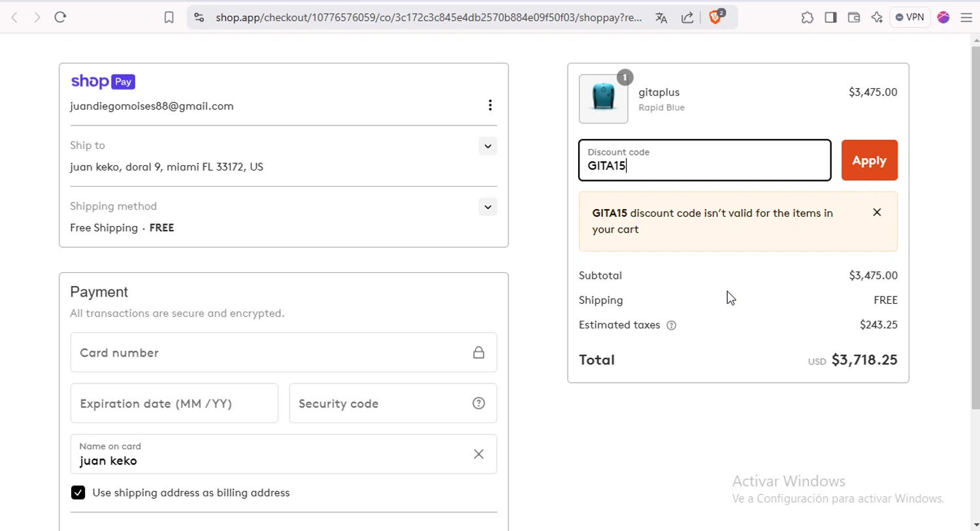The image size is (980, 531).
Task: Open the browser hamburger menu
Action: 966,18
